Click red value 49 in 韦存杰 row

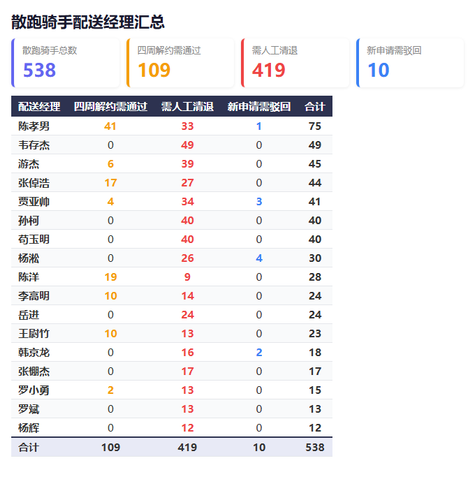(187, 145)
